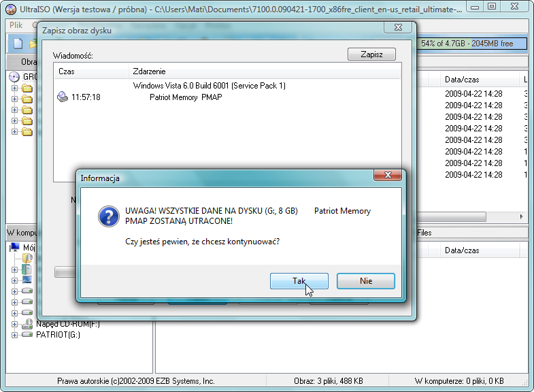Select the bottom folder icon in image tree

click(27, 132)
